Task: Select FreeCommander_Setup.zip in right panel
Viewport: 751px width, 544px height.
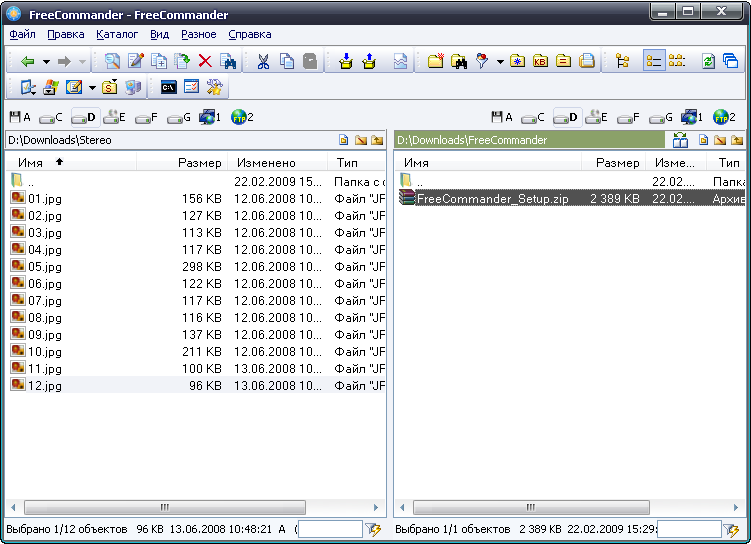Action: [x=571, y=199]
